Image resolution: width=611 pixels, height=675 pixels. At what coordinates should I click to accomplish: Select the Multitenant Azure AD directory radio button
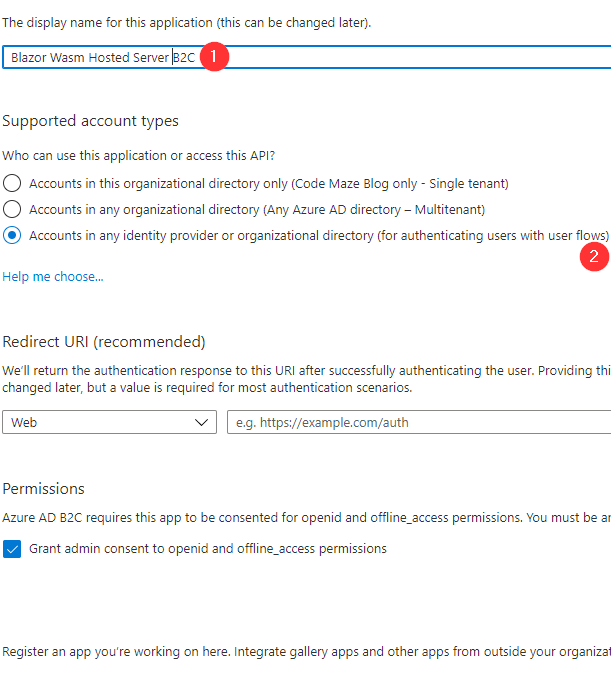pyautogui.click(x=12, y=210)
